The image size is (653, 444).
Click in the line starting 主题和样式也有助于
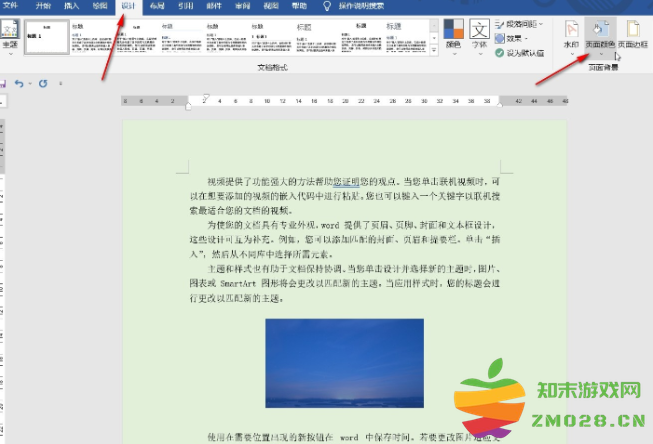click(354, 269)
